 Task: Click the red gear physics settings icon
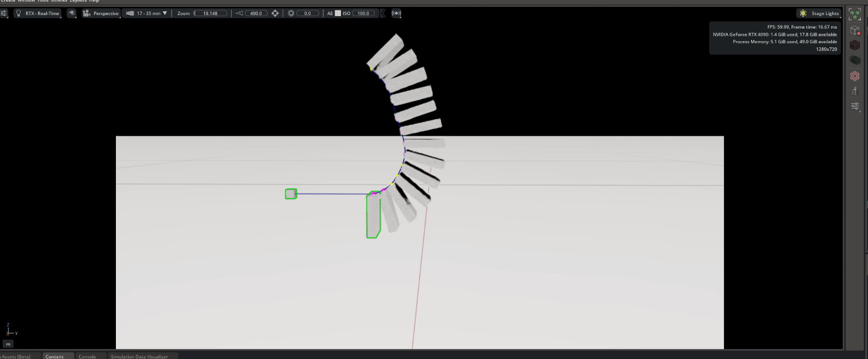click(x=854, y=76)
